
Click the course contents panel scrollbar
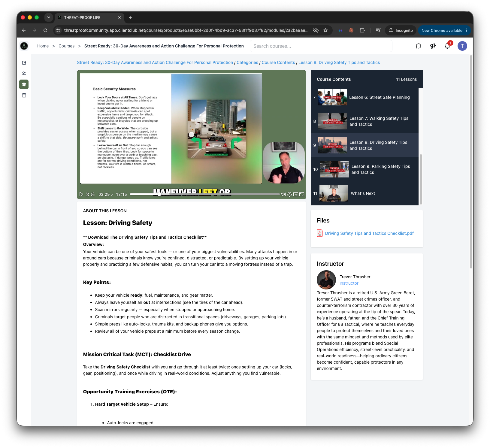tap(421, 179)
